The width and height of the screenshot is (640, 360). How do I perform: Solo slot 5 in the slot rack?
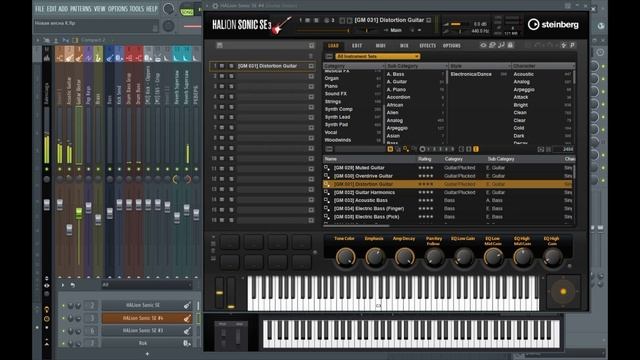coord(231,107)
